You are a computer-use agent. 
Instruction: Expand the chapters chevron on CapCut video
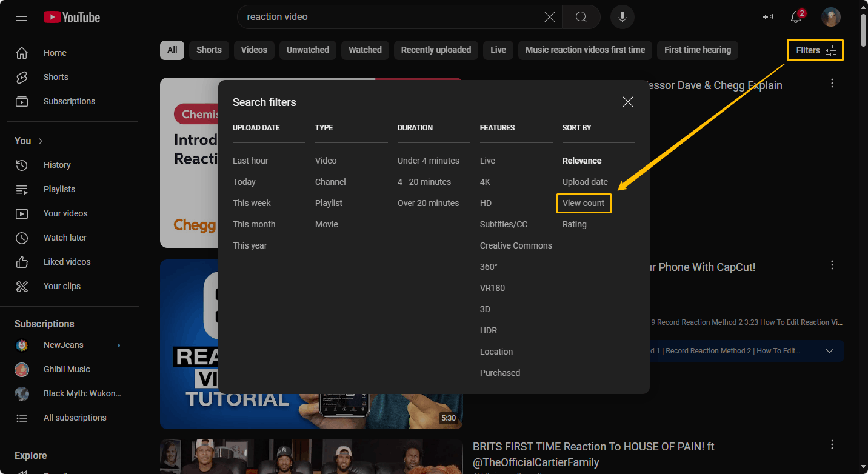829,351
